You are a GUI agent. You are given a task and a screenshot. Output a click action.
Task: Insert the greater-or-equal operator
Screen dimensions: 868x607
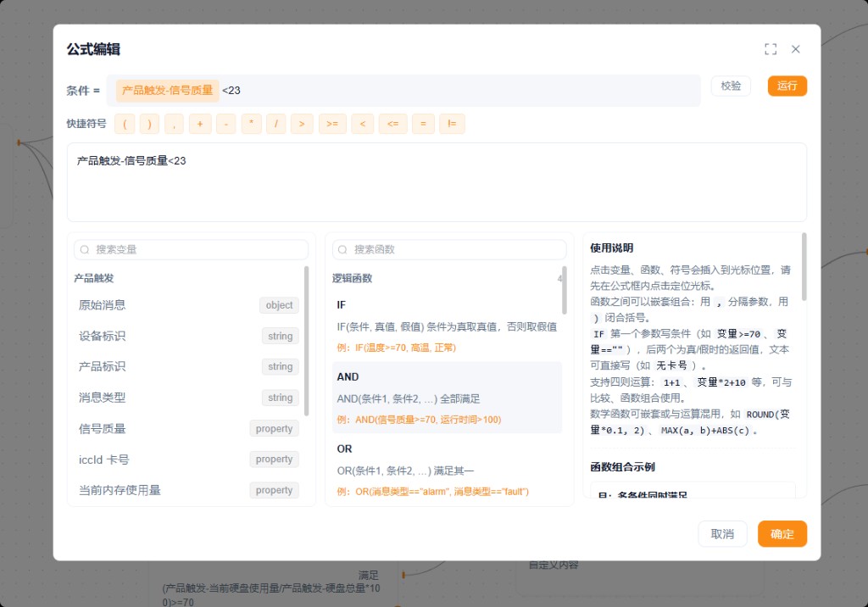click(332, 124)
